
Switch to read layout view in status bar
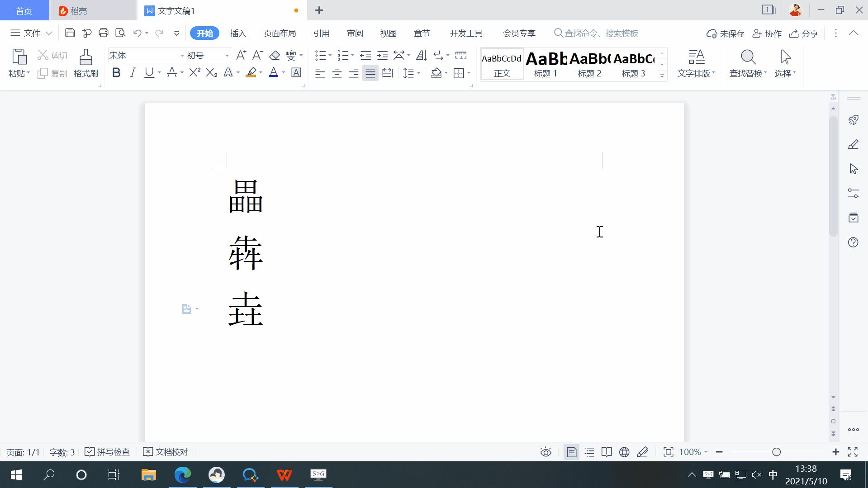pyautogui.click(x=607, y=451)
